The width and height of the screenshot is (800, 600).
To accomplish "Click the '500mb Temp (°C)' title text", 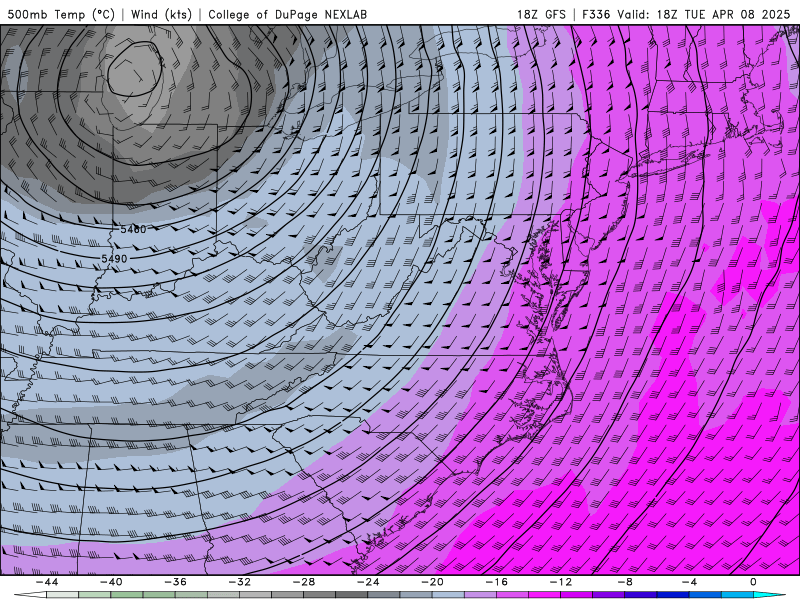I will [x=61, y=14].
